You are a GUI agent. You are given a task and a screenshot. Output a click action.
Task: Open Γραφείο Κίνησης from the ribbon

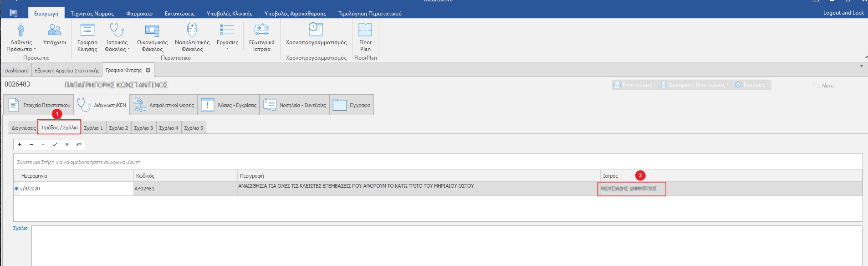87,30
